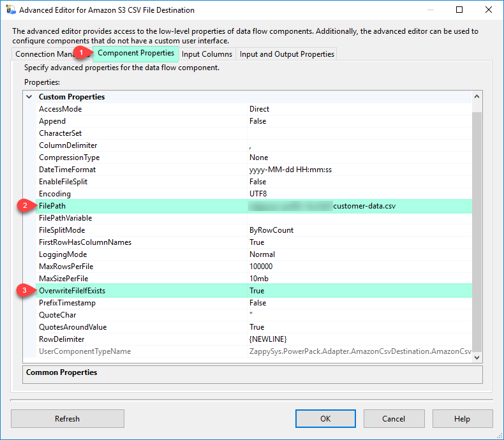Image resolution: width=504 pixels, height=440 pixels.
Task: Select the ColumnDelimiter property
Action: click(68, 145)
